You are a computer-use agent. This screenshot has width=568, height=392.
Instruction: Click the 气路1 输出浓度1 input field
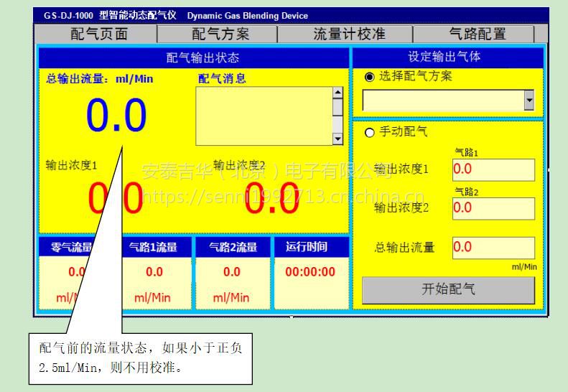coord(493,169)
